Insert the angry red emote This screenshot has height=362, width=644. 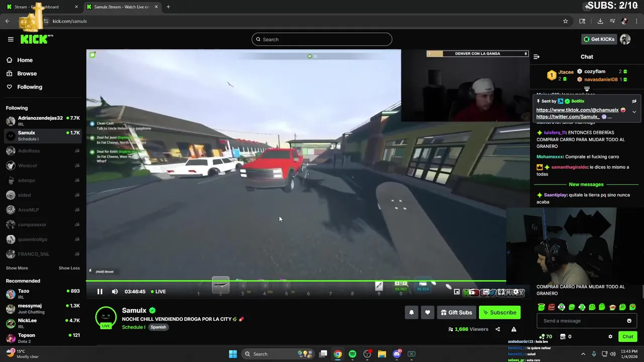551,307
